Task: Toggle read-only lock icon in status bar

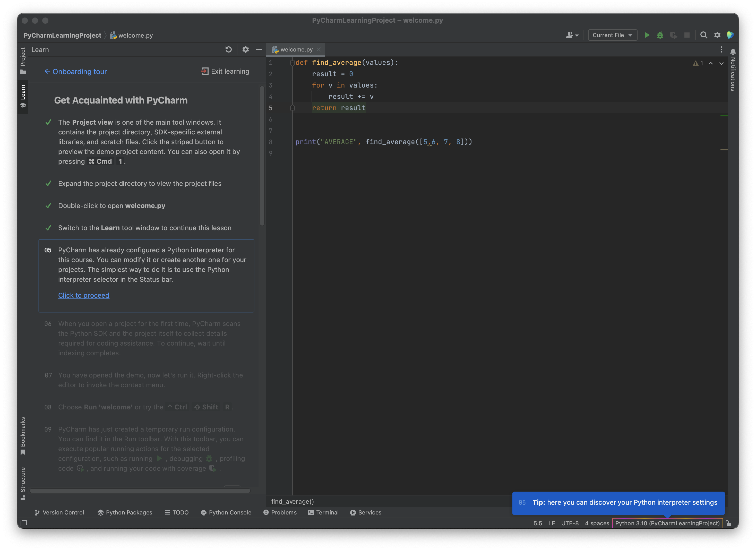Action: coord(729,523)
